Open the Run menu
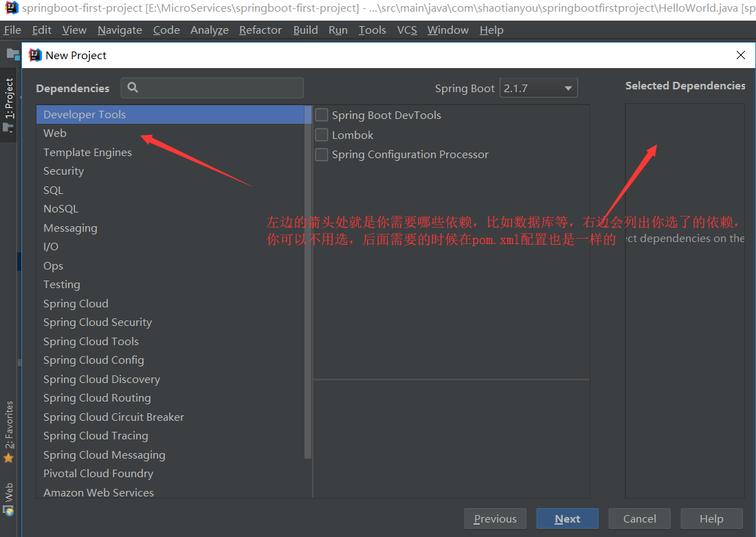Image resolution: width=756 pixels, height=537 pixels. (338, 30)
